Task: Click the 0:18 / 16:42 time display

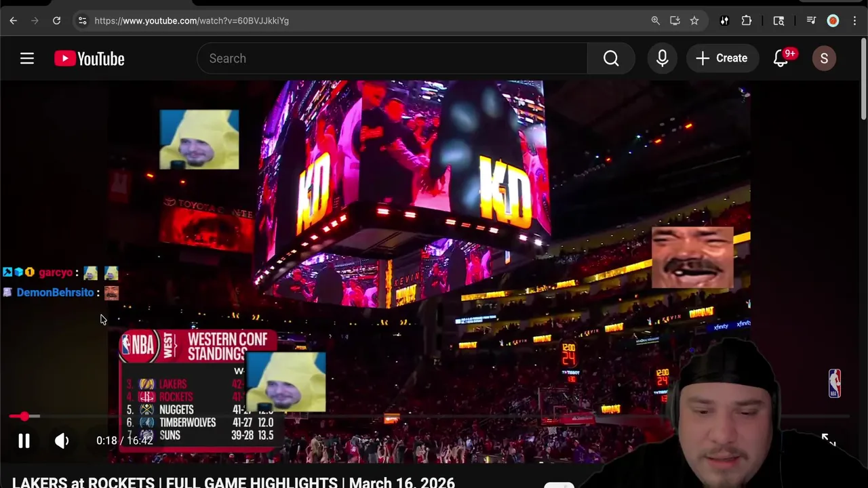Action: (124, 441)
